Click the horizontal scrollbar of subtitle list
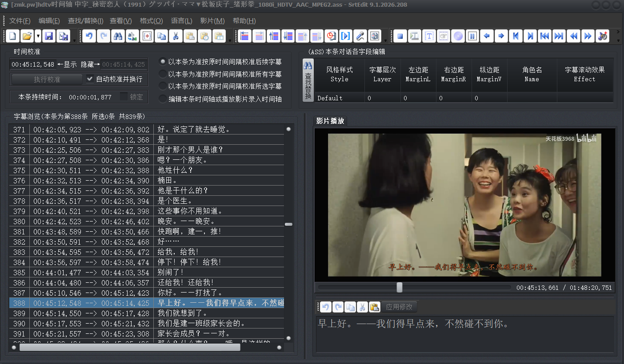624x364 pixels. click(130, 348)
